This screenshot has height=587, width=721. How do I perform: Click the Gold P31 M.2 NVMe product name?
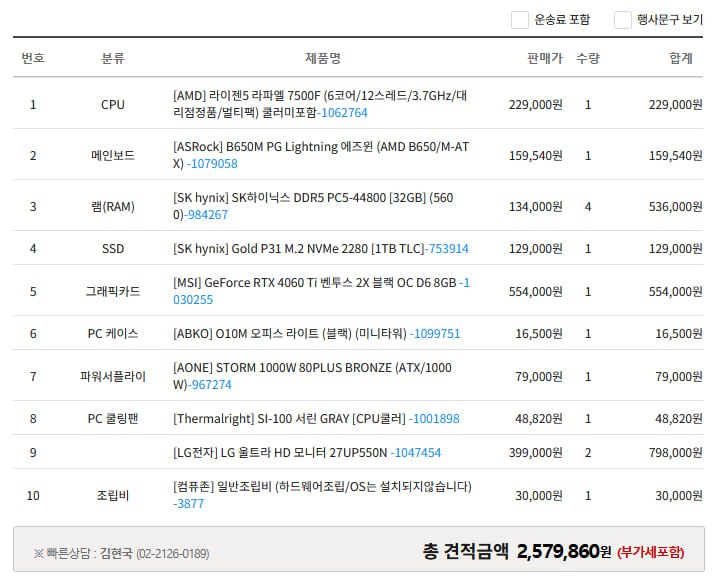pos(298,249)
